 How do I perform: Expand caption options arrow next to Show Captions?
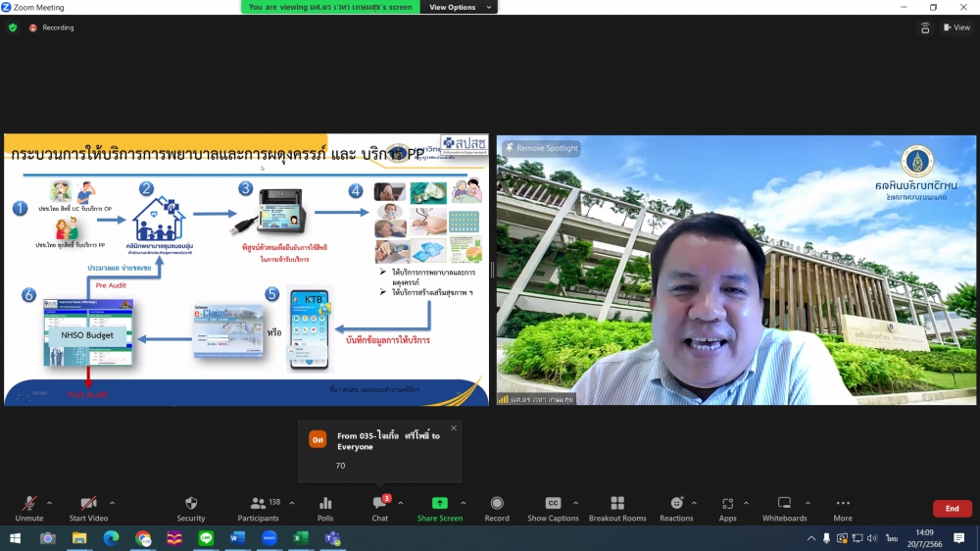575,503
